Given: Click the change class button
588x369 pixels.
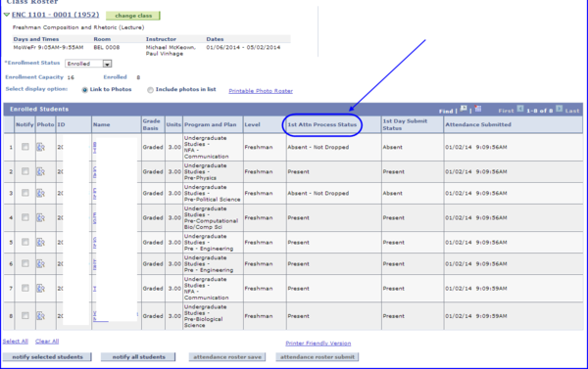Looking at the screenshot, I should pyautogui.click(x=133, y=16).
